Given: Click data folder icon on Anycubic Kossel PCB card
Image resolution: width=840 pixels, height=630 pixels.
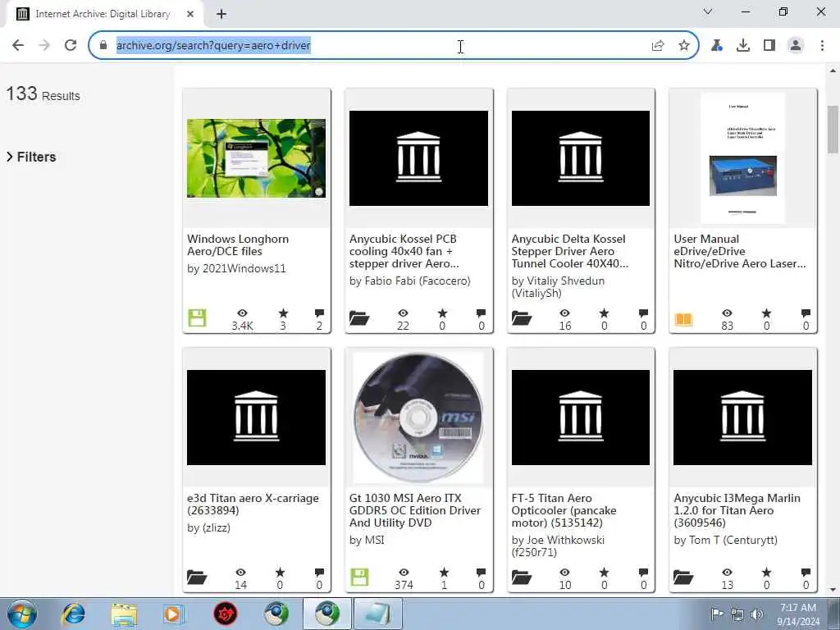Looking at the screenshot, I should (359, 318).
